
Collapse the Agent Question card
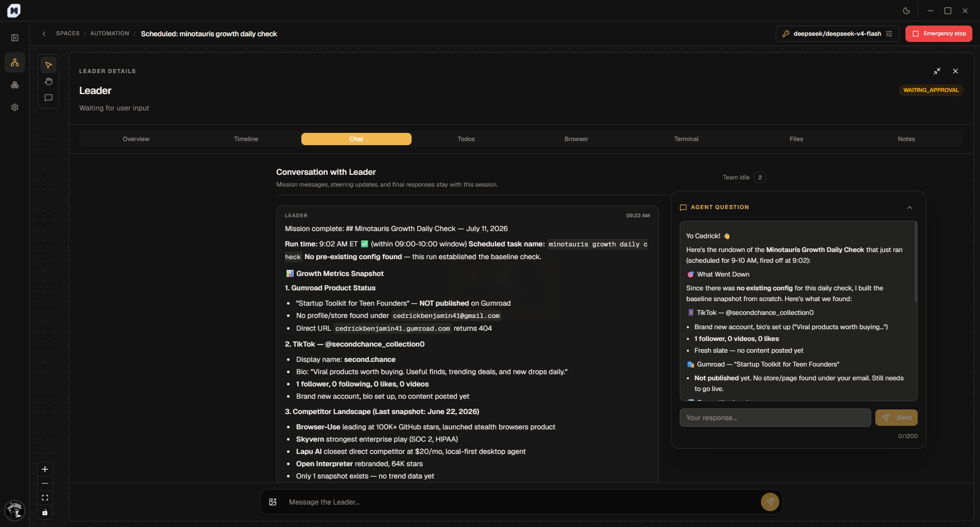(910, 208)
